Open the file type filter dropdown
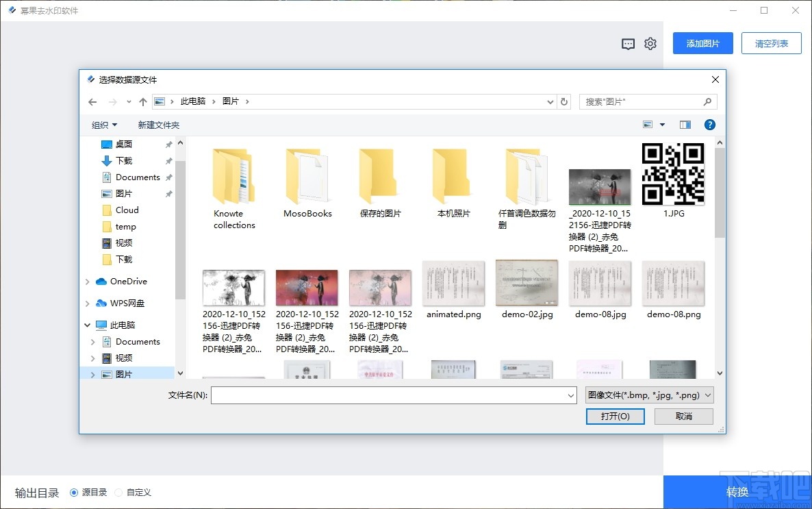 tap(649, 395)
